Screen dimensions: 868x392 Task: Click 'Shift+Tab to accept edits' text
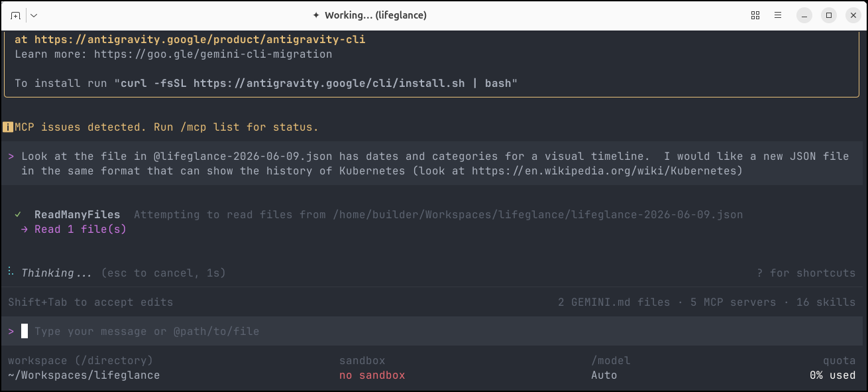click(91, 302)
